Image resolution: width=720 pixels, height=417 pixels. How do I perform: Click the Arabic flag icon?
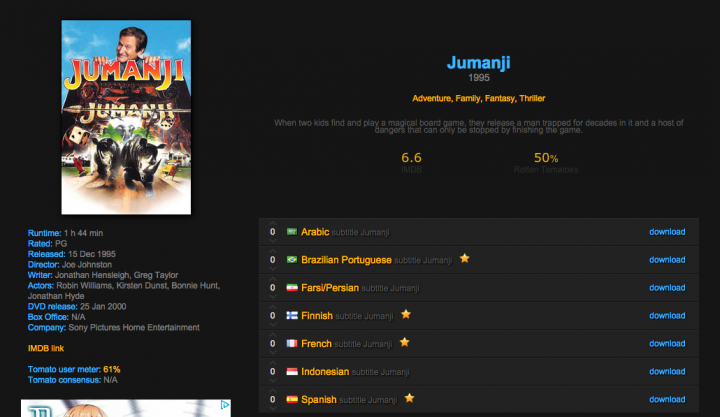(292, 232)
